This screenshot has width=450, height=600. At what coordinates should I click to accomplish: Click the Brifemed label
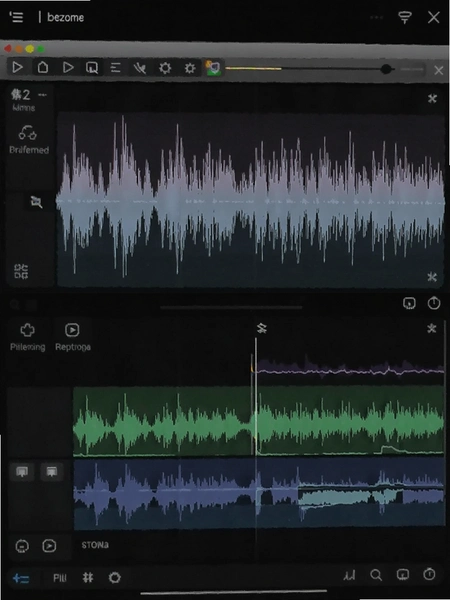(29, 150)
